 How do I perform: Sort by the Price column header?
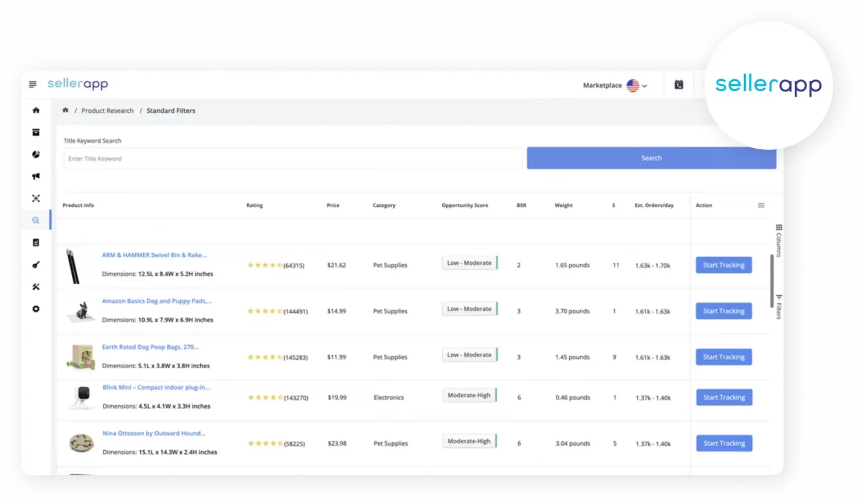[x=333, y=205]
